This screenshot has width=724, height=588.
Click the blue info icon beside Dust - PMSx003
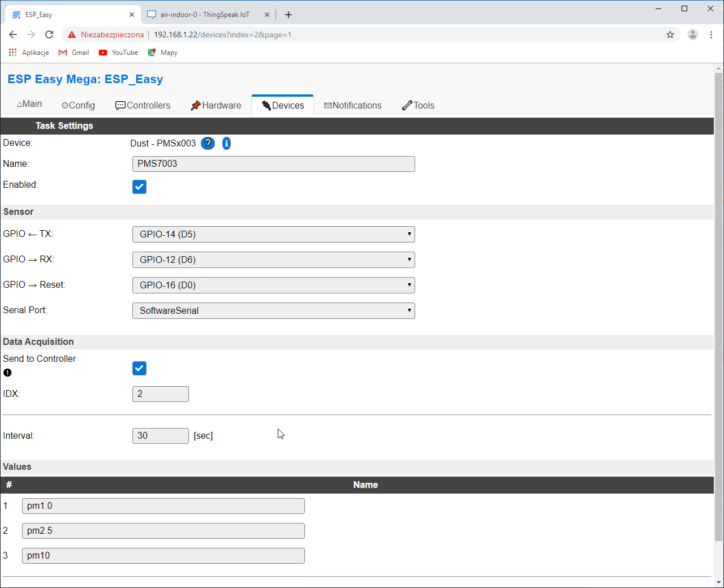pyautogui.click(x=226, y=143)
